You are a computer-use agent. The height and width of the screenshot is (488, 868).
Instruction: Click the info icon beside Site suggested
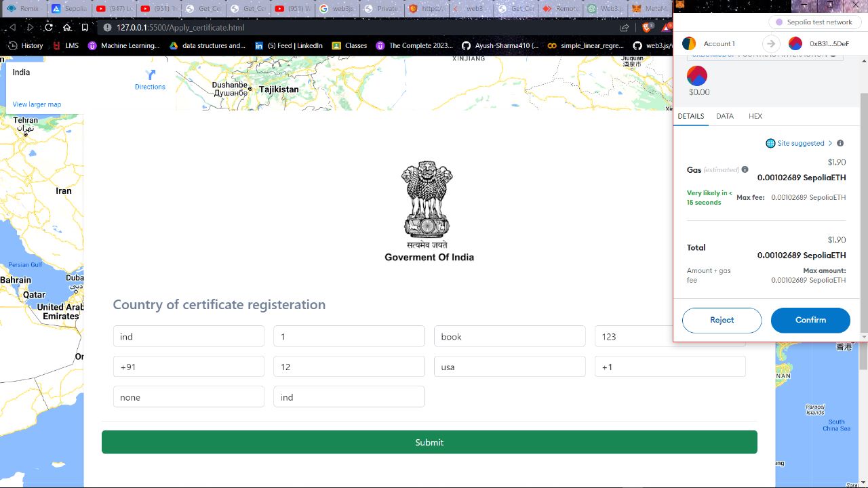tap(840, 143)
